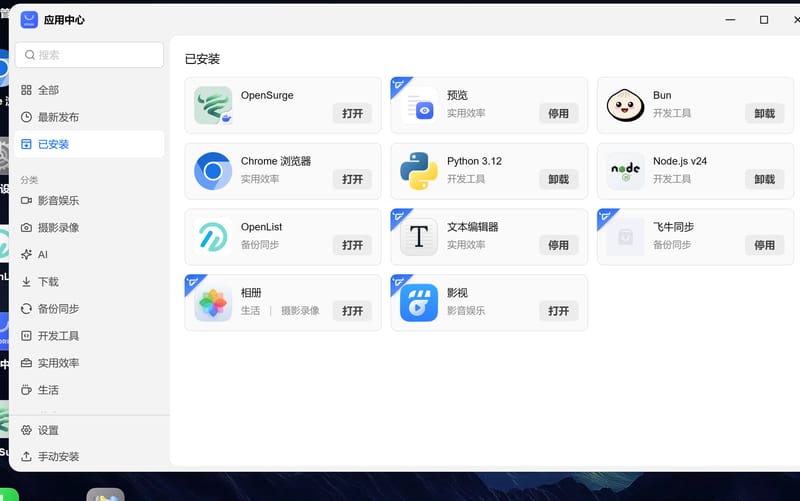Filter by 生活 category
The height and width of the screenshot is (501, 800).
coord(89,390)
